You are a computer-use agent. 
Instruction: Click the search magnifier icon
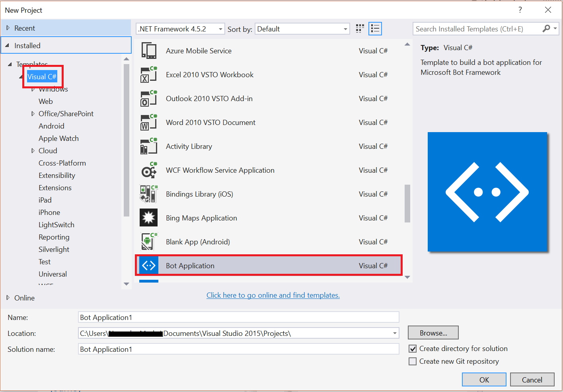[546, 29]
